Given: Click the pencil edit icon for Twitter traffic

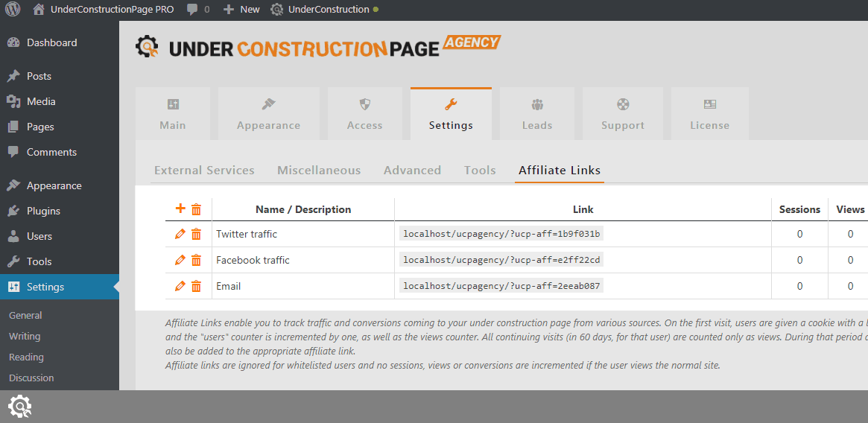Looking at the screenshot, I should [180, 234].
